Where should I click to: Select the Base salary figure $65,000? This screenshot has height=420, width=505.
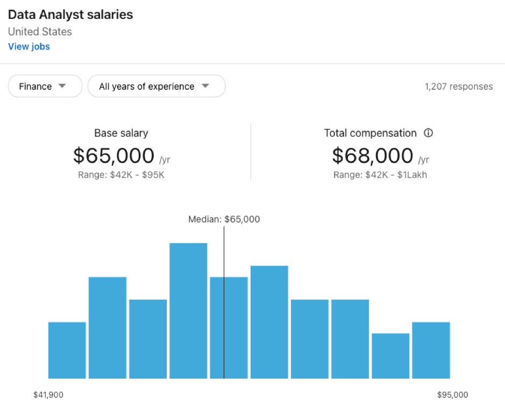113,156
